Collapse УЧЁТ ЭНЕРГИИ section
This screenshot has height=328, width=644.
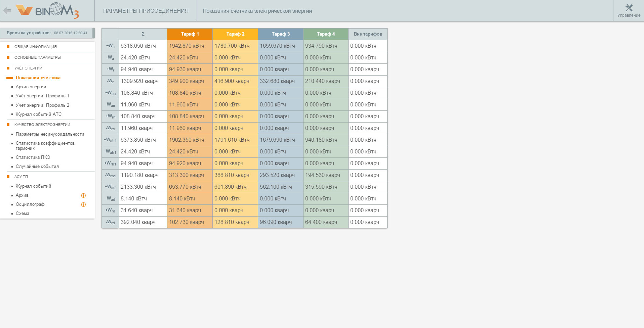28,68
